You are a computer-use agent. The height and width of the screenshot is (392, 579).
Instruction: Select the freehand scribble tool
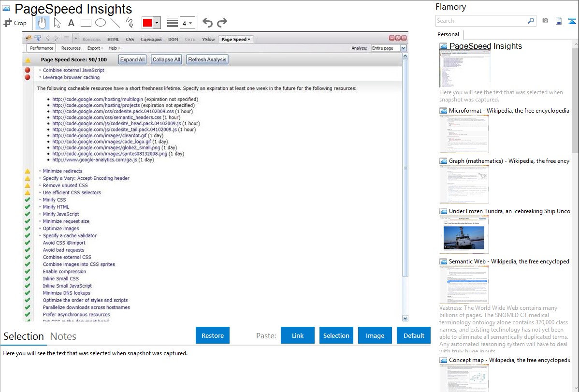(130, 23)
